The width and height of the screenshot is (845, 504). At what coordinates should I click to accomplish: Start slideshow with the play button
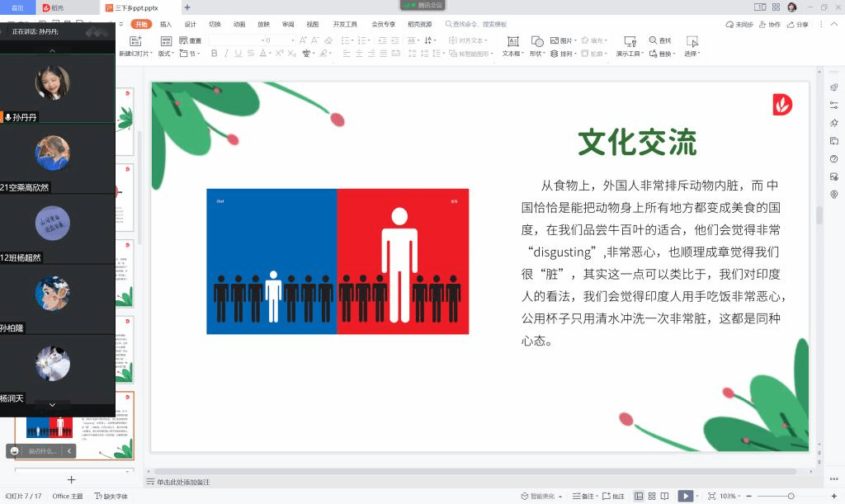click(x=685, y=496)
